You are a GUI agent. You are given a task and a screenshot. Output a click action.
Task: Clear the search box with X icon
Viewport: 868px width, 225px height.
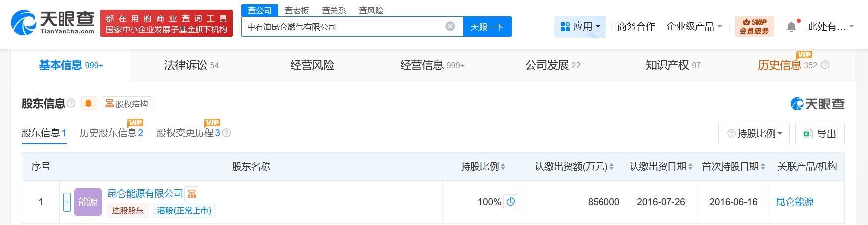tap(450, 27)
